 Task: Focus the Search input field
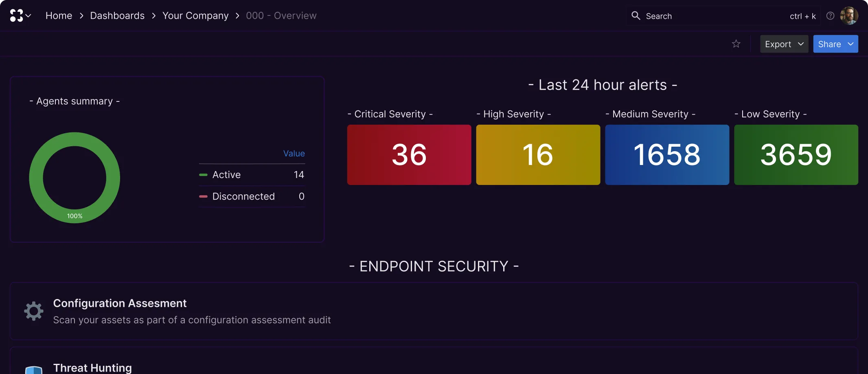(x=723, y=16)
